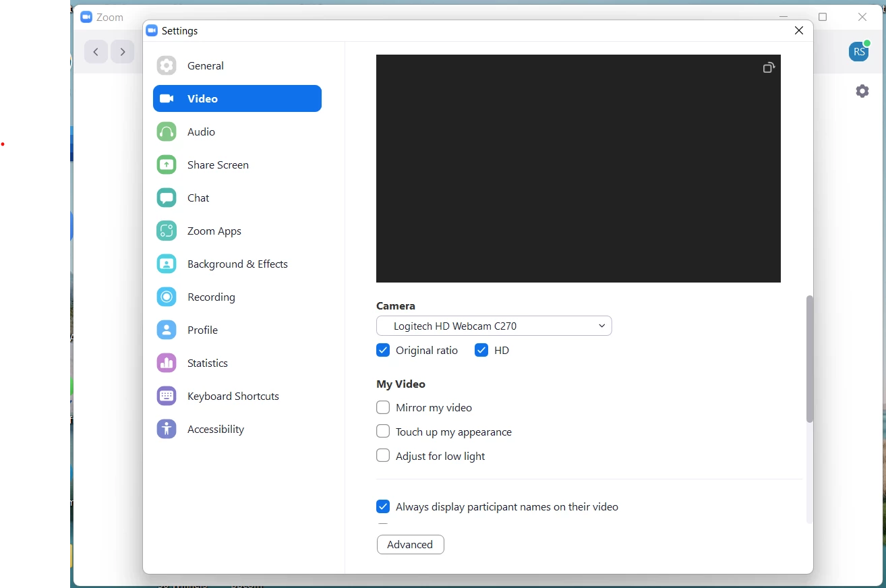
Task: Click the Zoom Apps icon
Action: click(167, 231)
